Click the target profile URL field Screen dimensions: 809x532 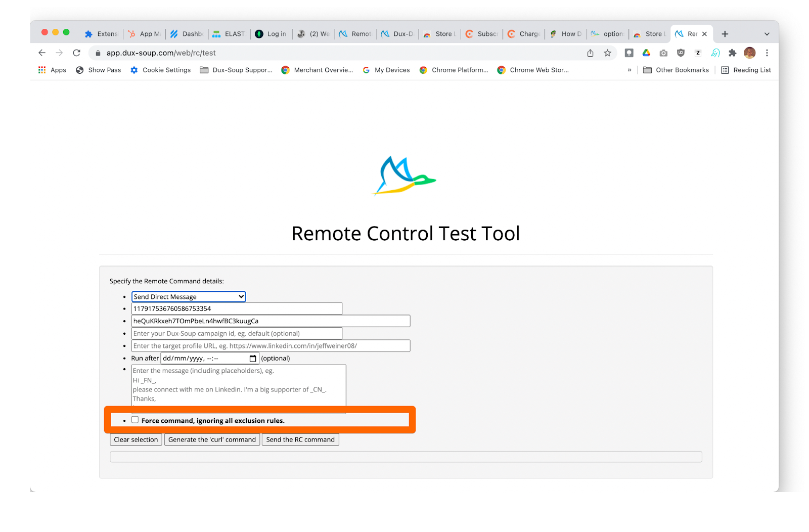point(271,345)
